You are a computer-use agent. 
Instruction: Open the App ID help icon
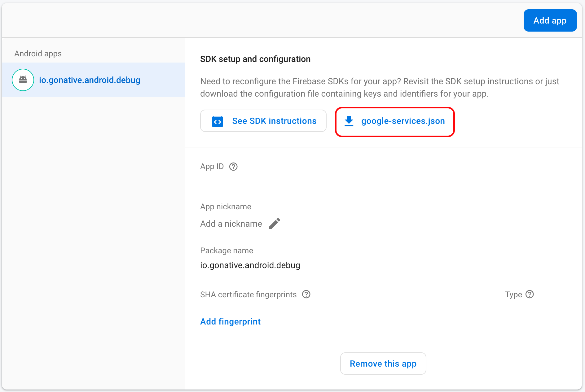233,167
